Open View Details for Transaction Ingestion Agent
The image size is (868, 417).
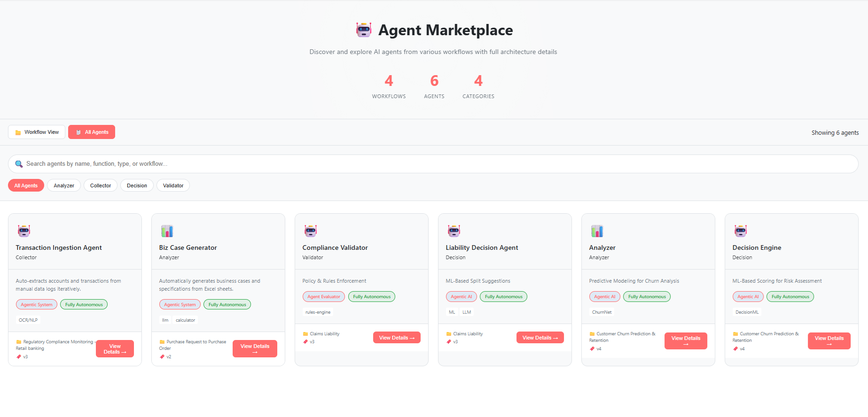(115, 349)
